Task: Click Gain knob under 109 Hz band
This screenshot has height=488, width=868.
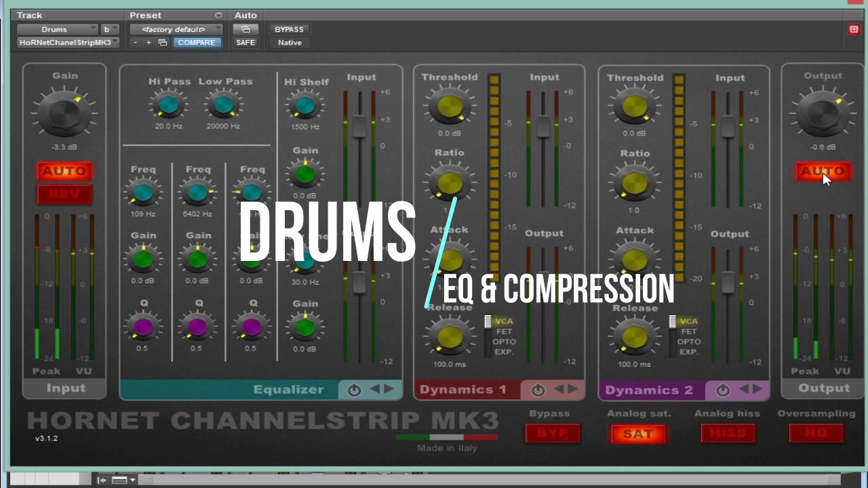Action: pyautogui.click(x=143, y=259)
